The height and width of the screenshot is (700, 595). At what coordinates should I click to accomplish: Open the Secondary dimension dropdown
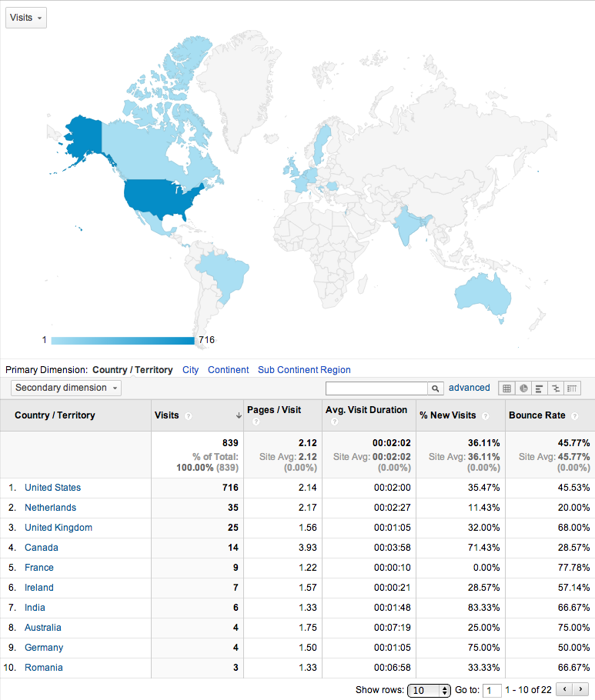tap(66, 388)
